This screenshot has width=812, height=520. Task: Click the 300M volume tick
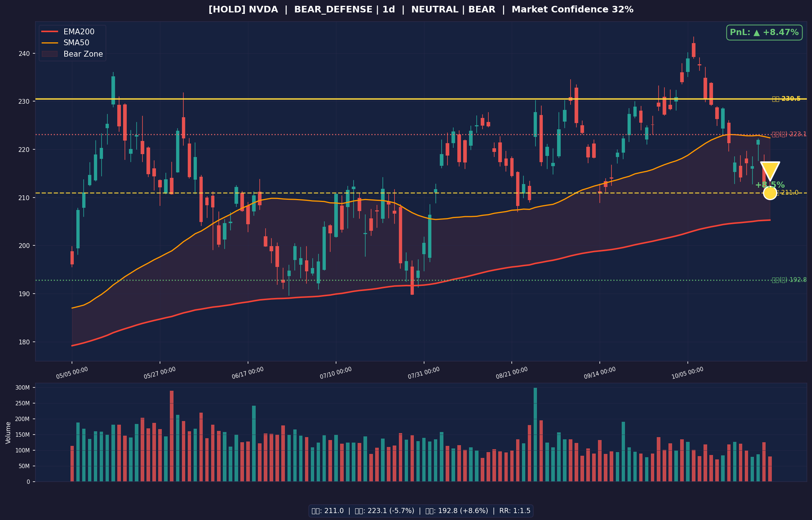(23, 388)
